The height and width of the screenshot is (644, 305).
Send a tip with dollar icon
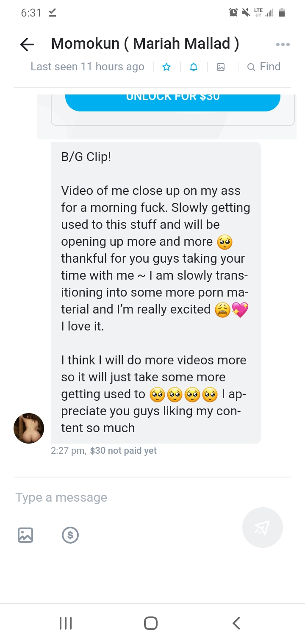(x=70, y=535)
